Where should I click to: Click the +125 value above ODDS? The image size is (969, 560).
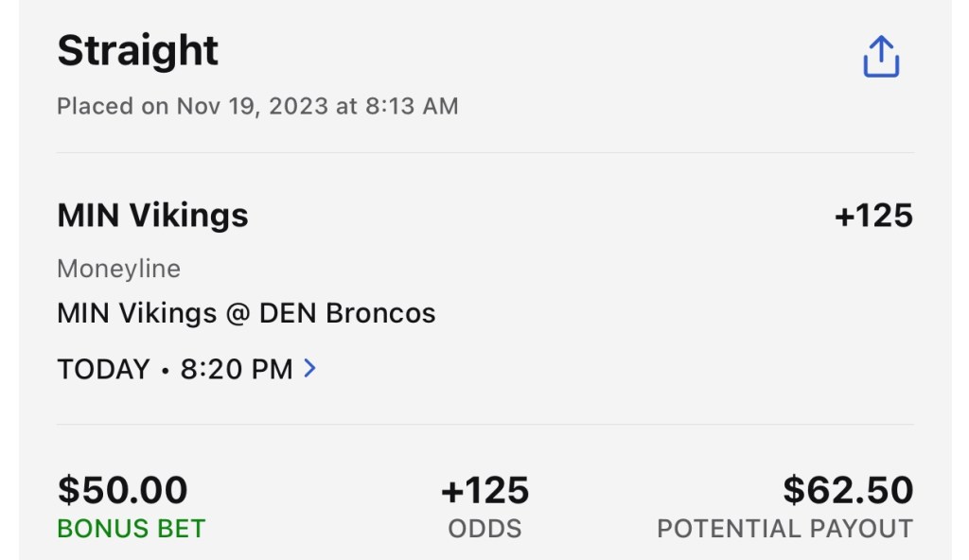pos(484,490)
